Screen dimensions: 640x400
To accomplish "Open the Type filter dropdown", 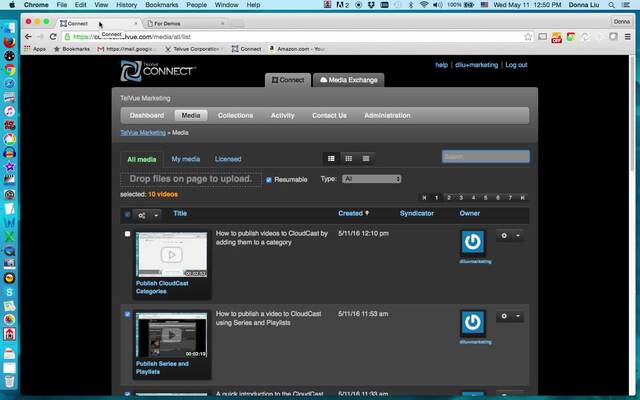I will [x=371, y=179].
